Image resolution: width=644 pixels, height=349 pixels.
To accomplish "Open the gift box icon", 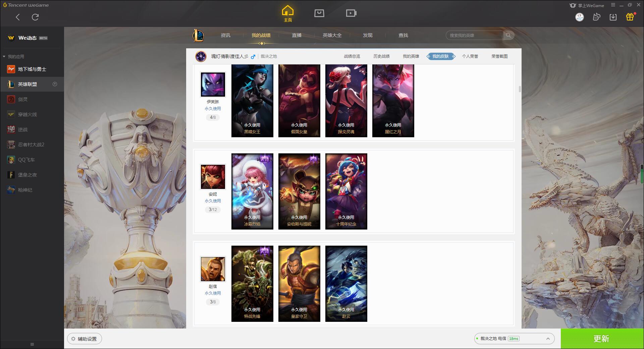I will 630,17.
